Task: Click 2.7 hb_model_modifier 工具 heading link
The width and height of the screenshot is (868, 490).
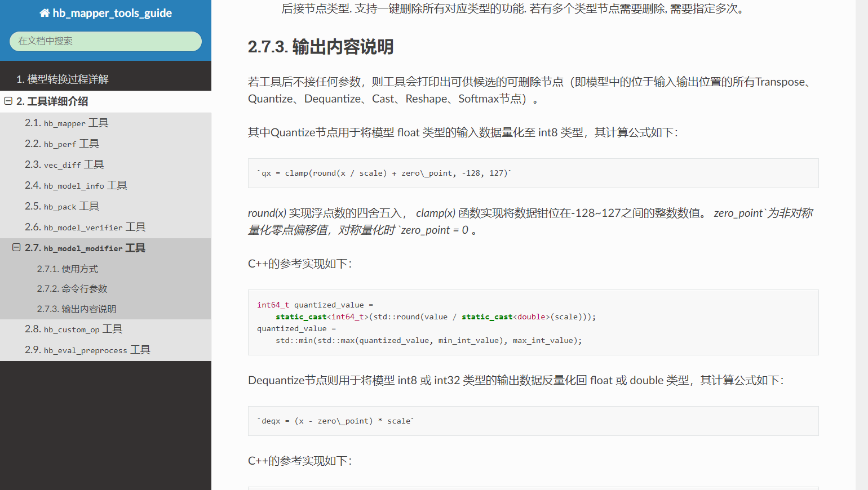Action: click(85, 248)
